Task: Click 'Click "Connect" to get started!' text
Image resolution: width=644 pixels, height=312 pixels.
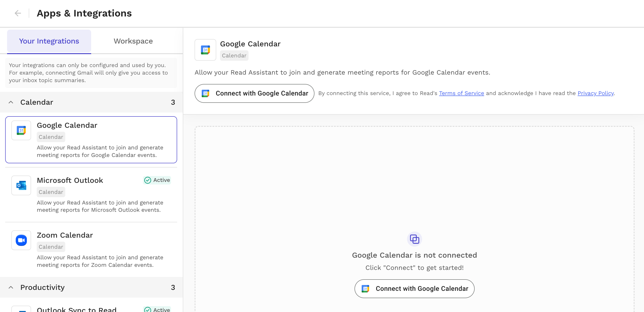Action: (x=414, y=268)
